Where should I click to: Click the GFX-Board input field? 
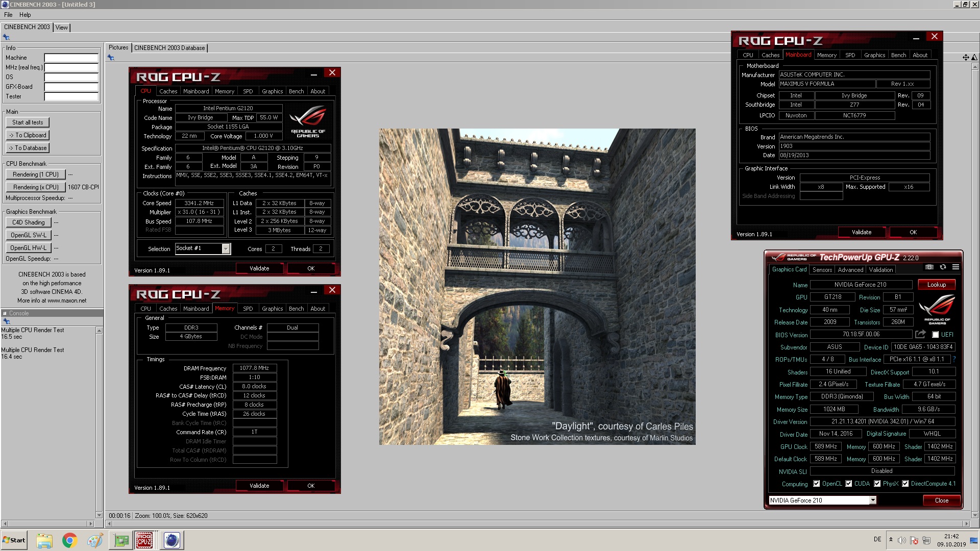[x=71, y=87]
